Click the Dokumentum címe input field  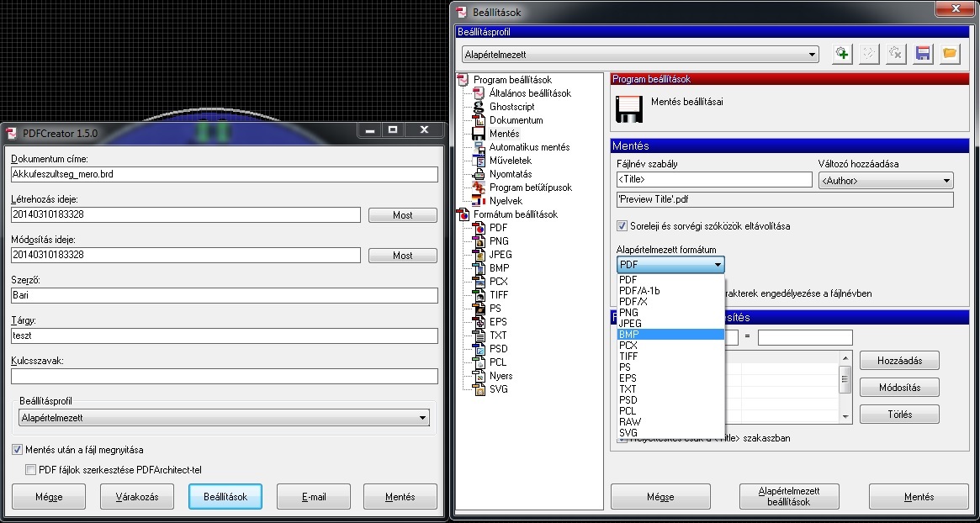[225, 174]
